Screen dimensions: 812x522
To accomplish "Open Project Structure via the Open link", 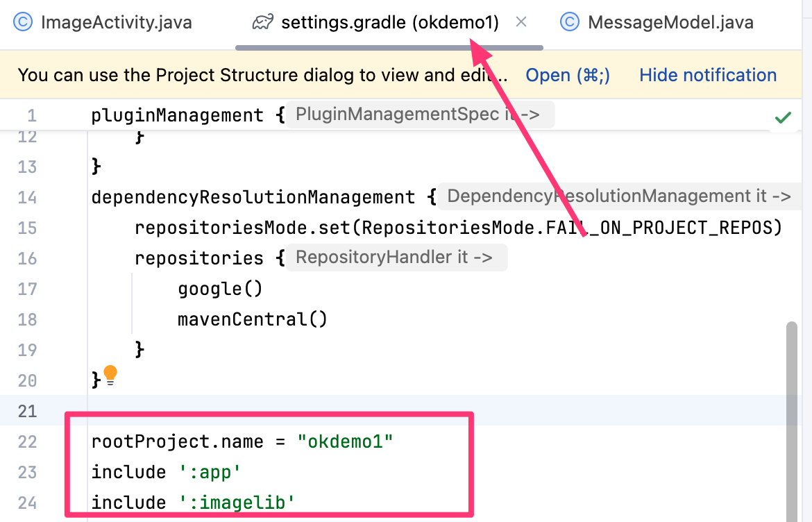I will [x=568, y=75].
